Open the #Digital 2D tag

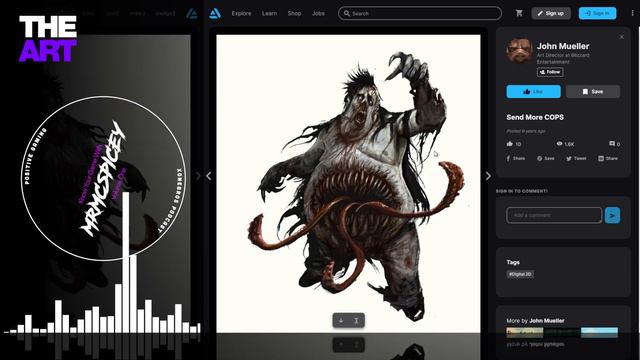pyautogui.click(x=520, y=274)
